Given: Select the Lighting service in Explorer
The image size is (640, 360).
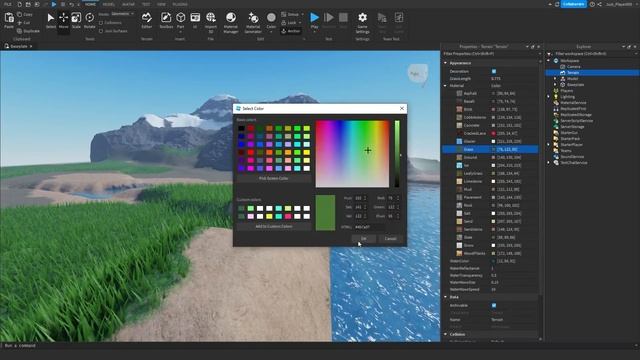Looking at the screenshot, I should coord(568,97).
